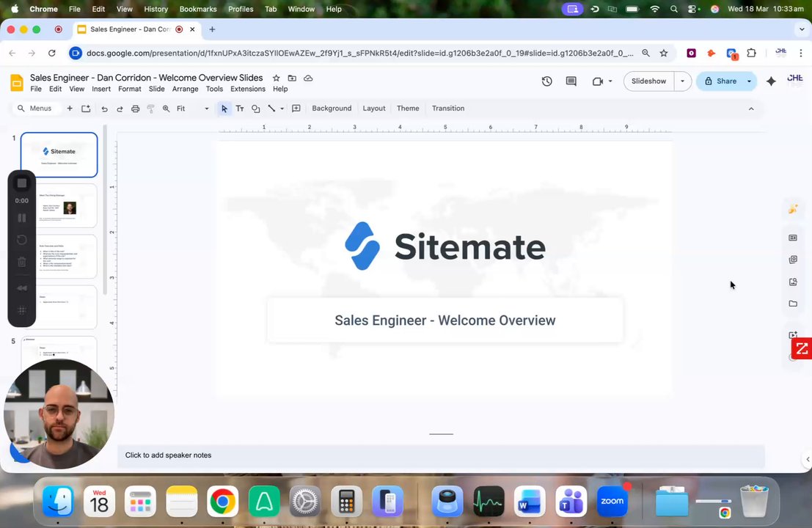
Task: Bookmark this page with the star
Action: pyautogui.click(x=664, y=53)
